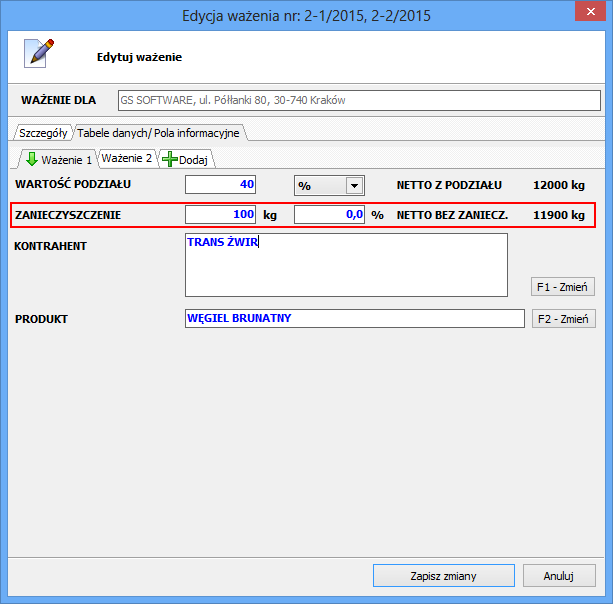The image size is (613, 604).
Task: Click the green plus icon beside Dodaj
Action: click(169, 159)
